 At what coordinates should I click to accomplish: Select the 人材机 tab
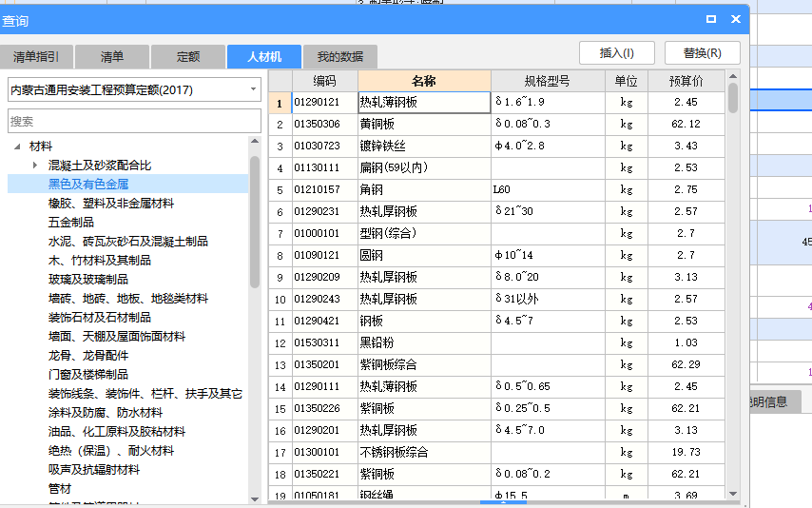click(264, 56)
